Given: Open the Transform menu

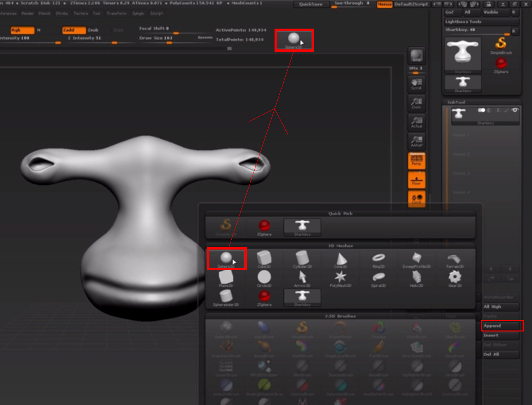Looking at the screenshot, I should [116, 14].
